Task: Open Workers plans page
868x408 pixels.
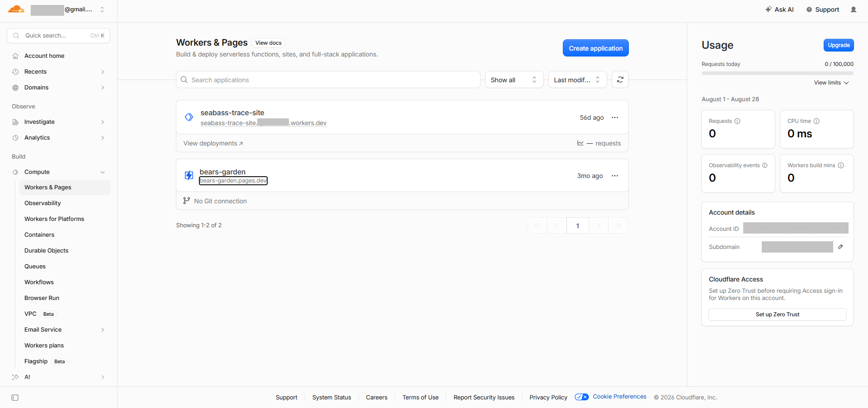Action: pos(44,346)
